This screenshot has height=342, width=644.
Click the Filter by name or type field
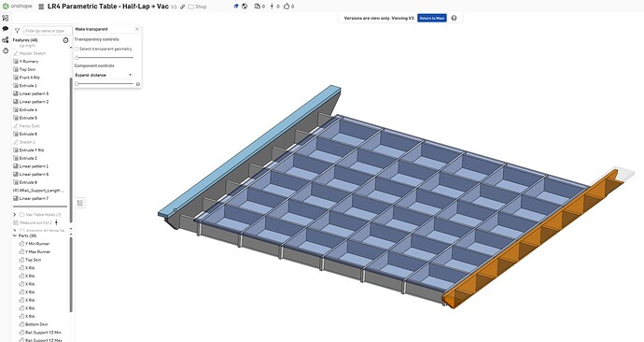click(48, 31)
